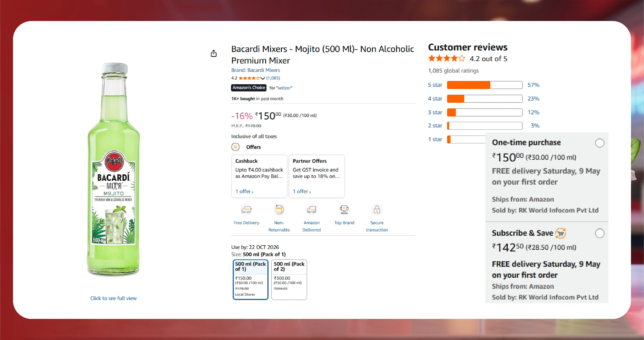Click the Amazon Delivered label
Viewport: 644px width, 340px height.
click(312, 226)
